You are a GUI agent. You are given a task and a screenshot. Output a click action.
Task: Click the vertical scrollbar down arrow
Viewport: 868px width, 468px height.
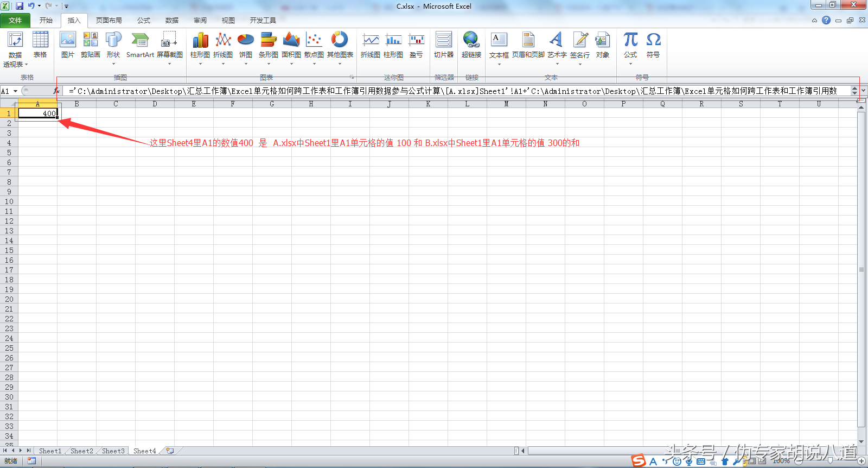point(861,442)
